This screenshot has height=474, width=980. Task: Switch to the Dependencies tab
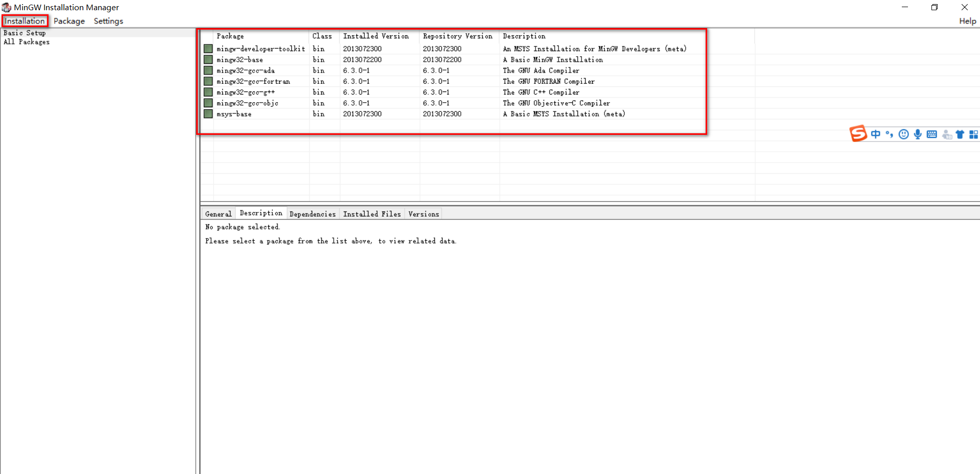coord(313,214)
